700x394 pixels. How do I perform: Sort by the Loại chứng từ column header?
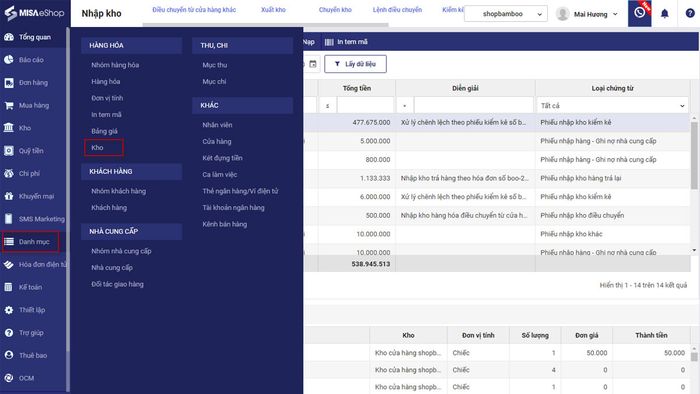[x=612, y=88]
